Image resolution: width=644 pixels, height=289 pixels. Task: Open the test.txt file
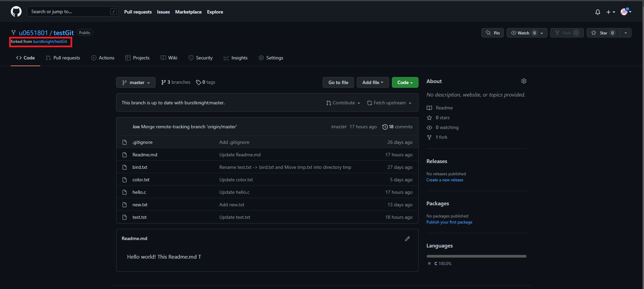[x=139, y=217]
